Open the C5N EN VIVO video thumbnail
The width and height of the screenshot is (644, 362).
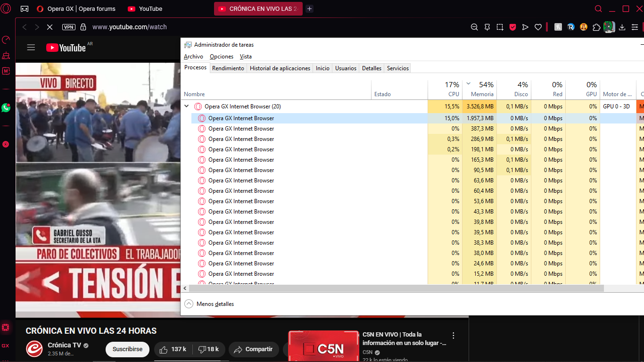coord(323,346)
